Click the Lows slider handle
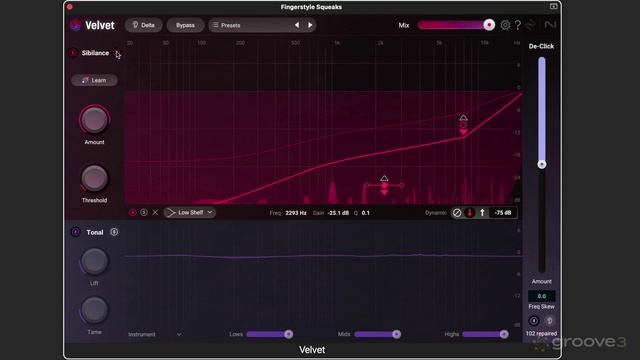Viewport: 640px width, 360px height. 289,334
